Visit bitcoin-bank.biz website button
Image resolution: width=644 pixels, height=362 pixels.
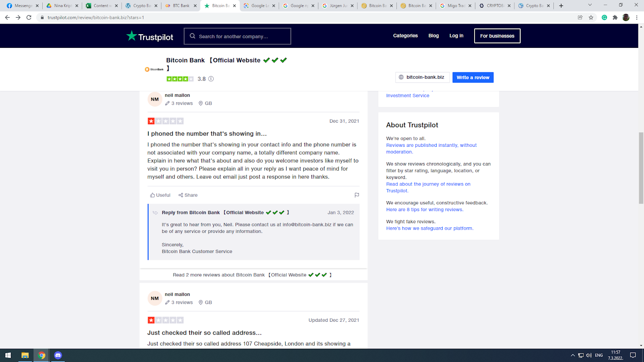coord(422,77)
